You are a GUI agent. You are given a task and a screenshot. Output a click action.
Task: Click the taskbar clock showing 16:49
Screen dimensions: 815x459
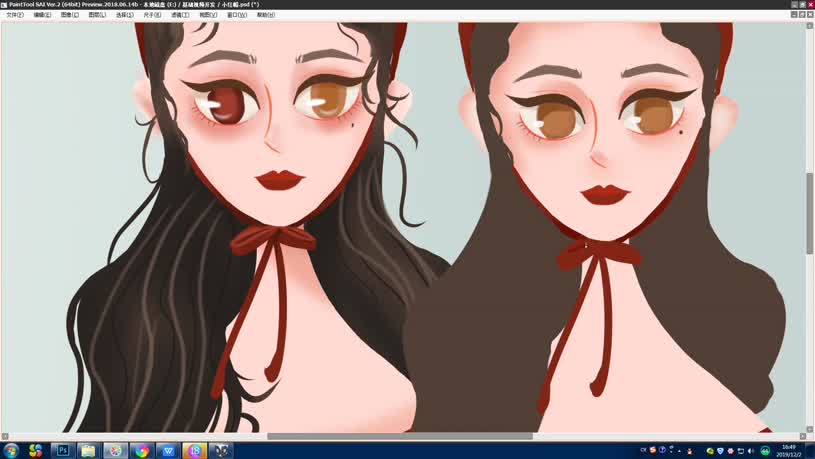tap(789, 451)
